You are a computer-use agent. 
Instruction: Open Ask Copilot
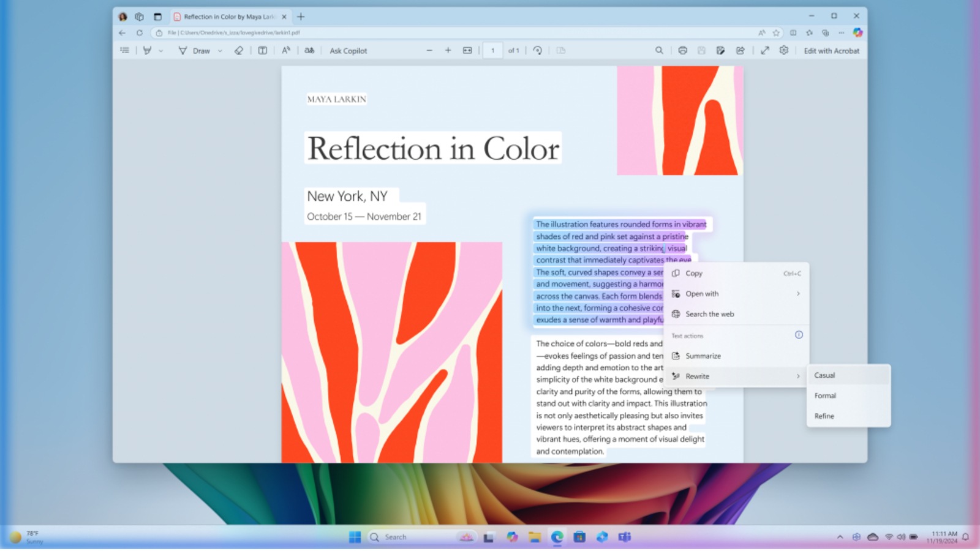click(348, 50)
